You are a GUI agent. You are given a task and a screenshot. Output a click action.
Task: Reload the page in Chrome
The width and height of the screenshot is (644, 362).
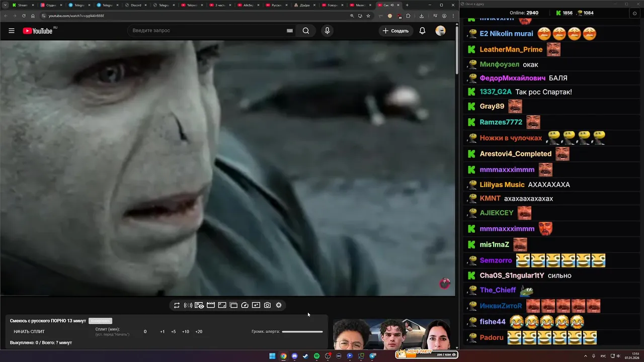click(24, 16)
